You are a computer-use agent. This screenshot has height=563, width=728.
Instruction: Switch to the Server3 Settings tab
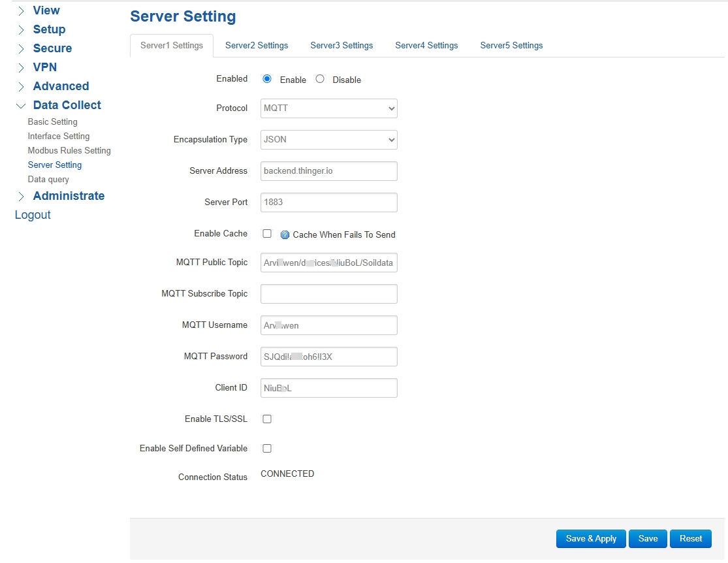point(341,45)
